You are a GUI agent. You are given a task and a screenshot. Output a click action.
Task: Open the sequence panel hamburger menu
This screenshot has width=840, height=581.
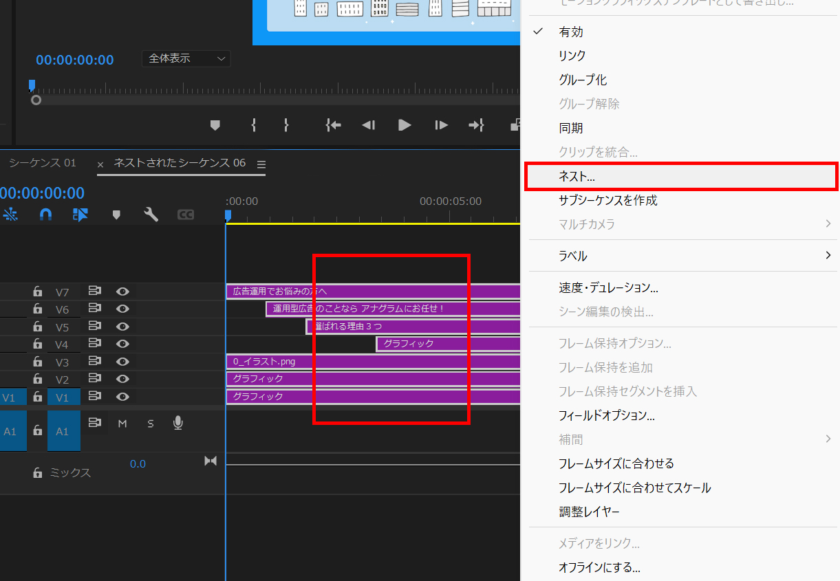click(x=261, y=164)
